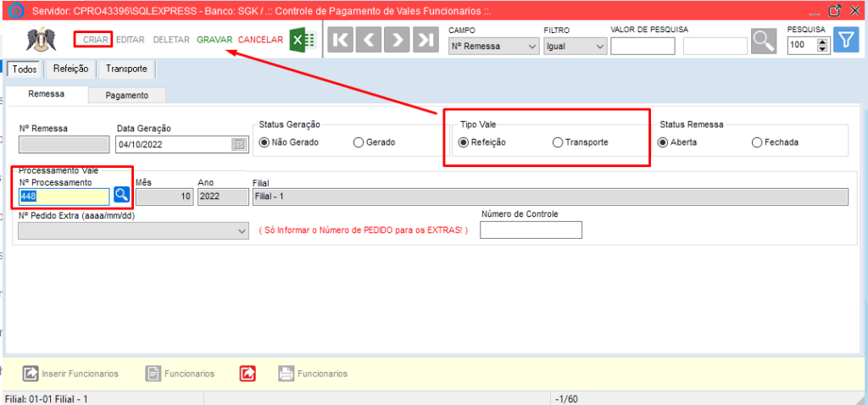This screenshot has height=405, width=868.
Task: Jump to the last record
Action: pyautogui.click(x=426, y=41)
